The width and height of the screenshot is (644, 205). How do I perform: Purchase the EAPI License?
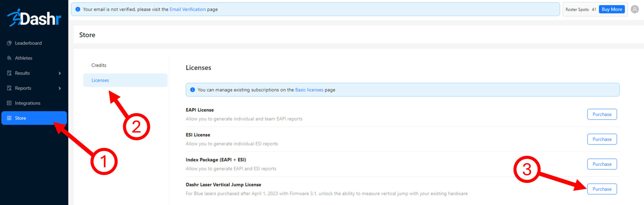coord(602,114)
